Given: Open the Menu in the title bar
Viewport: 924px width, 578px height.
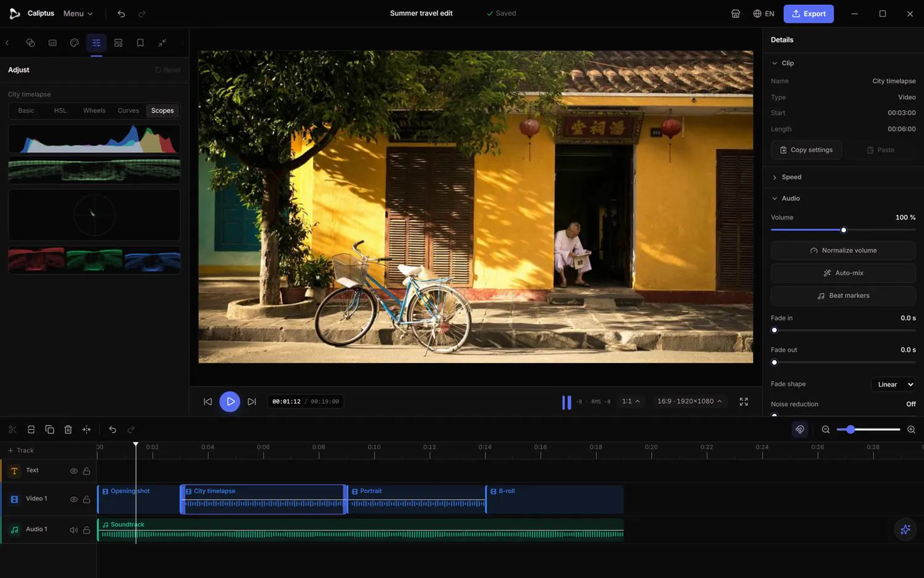Looking at the screenshot, I should click(x=78, y=14).
